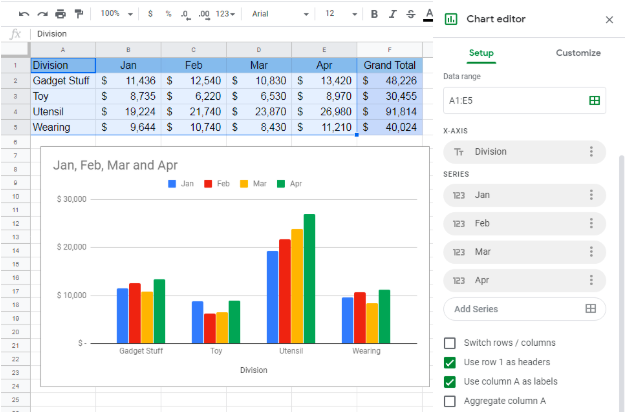Click yellow Mar legend swatch
Image resolution: width=625 pixels, height=412 pixels.
244,184
